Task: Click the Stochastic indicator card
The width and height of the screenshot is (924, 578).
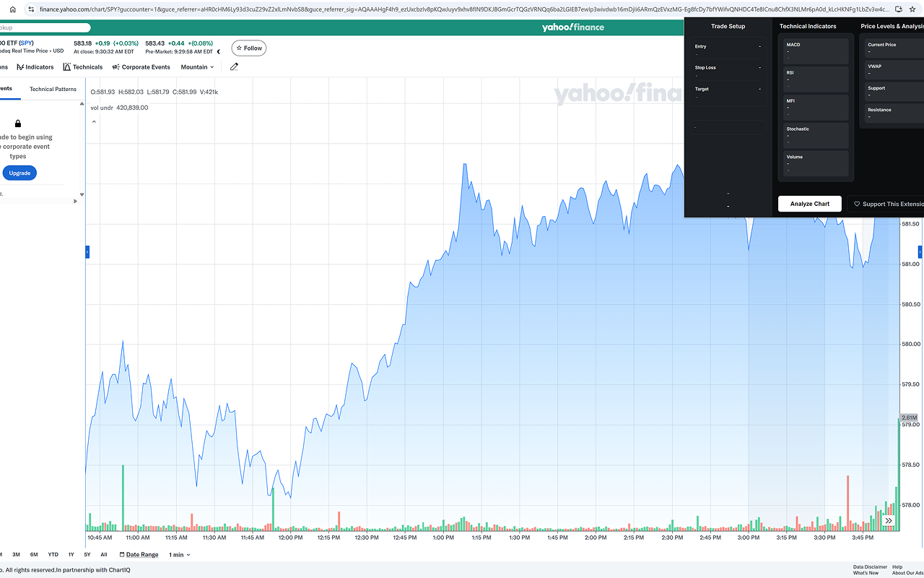Action: pos(816,136)
